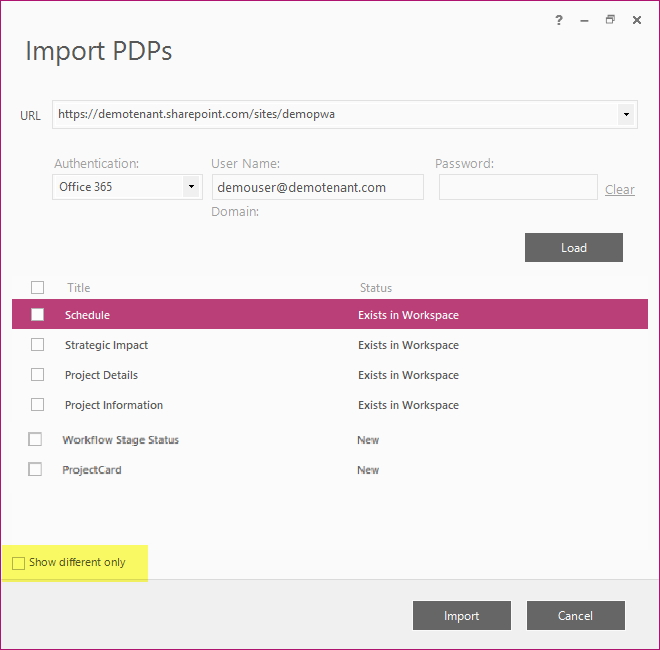Tick the ProjectCard checkbox
This screenshot has width=660, height=650.
(x=35, y=469)
